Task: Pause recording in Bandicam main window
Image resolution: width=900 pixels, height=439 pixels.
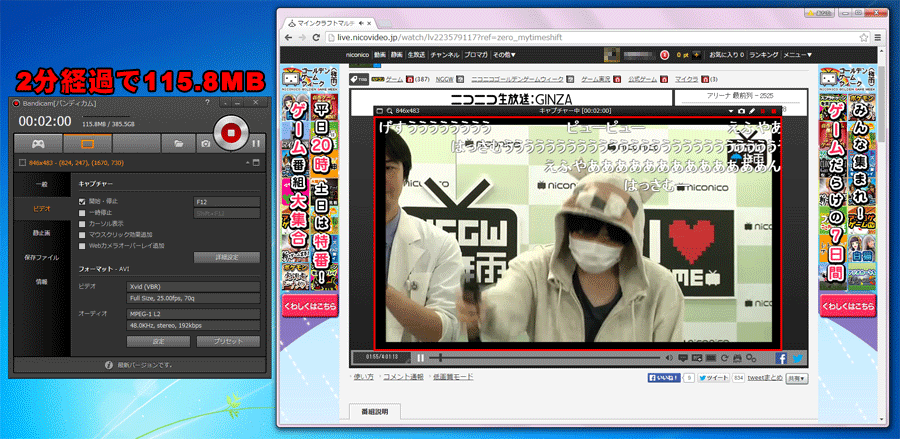Action: click(x=256, y=143)
